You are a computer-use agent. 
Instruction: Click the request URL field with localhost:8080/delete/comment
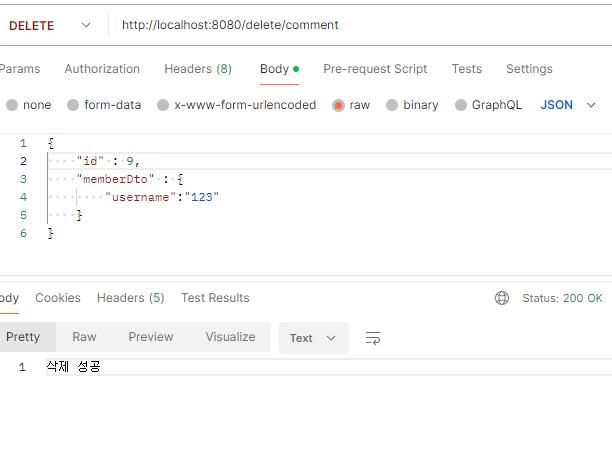(230, 25)
